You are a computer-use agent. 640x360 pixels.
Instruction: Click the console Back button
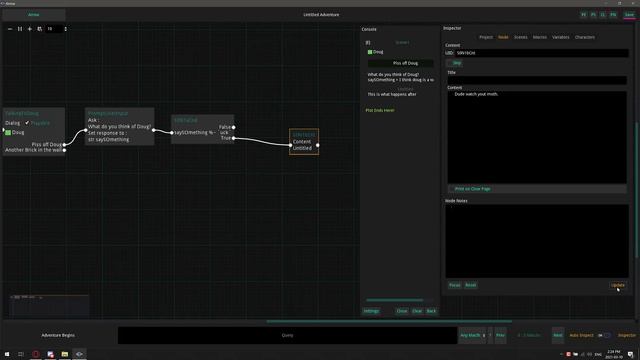click(431, 311)
